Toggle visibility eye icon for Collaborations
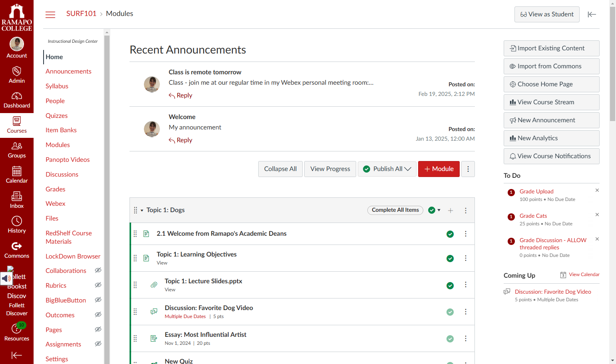 [x=98, y=271]
